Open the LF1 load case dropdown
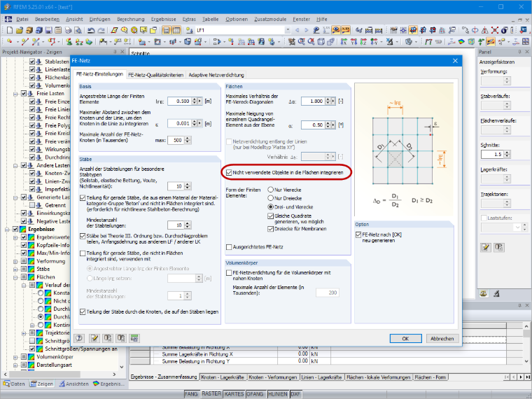 pyautogui.click(x=288, y=30)
